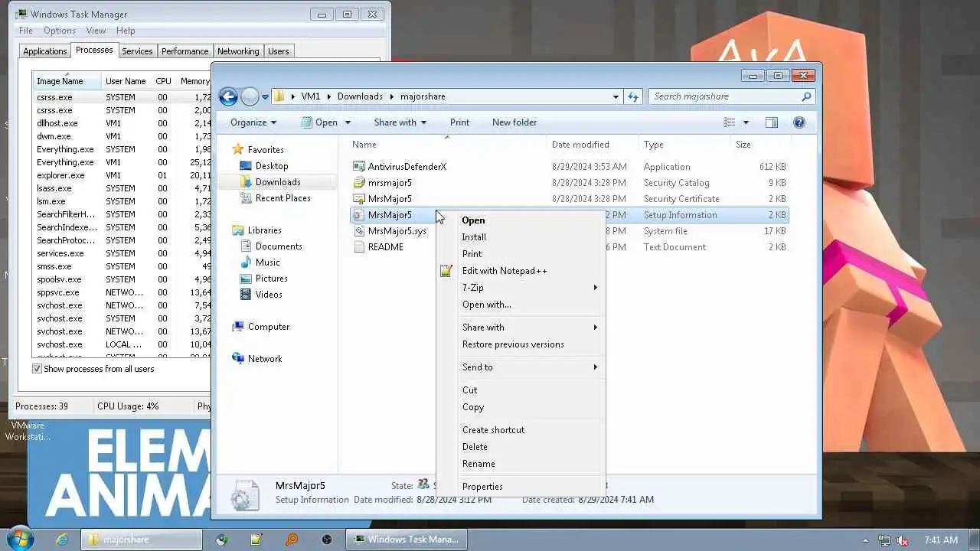Click the Image Name column header
The image size is (980, 551).
[x=67, y=81]
